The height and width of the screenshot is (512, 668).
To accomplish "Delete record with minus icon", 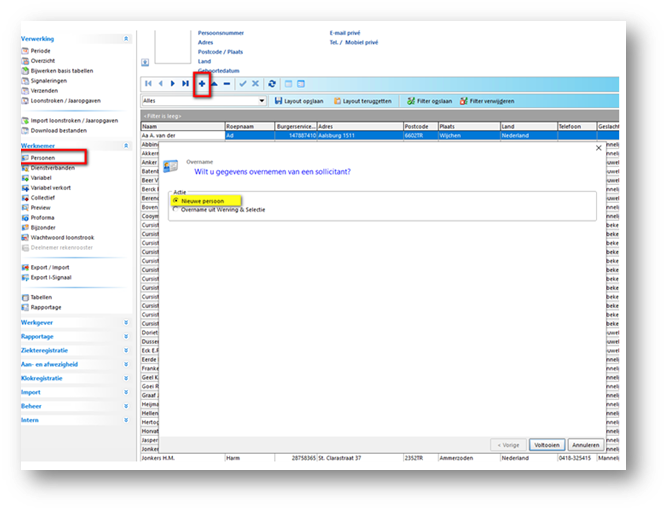I will (x=227, y=84).
